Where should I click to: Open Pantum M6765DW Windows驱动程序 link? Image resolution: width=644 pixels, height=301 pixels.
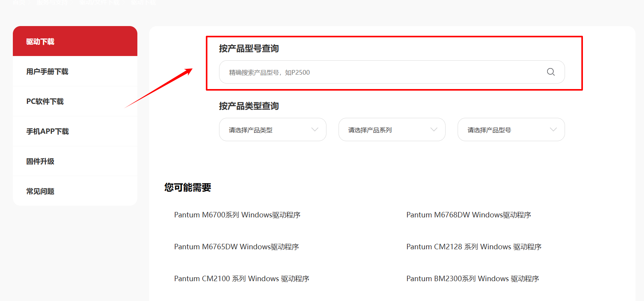click(x=237, y=247)
